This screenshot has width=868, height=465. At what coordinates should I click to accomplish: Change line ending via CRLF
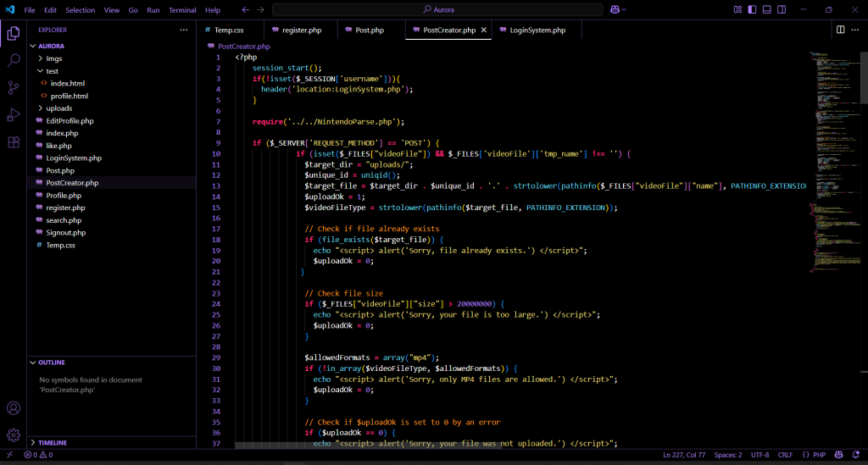(x=785, y=455)
